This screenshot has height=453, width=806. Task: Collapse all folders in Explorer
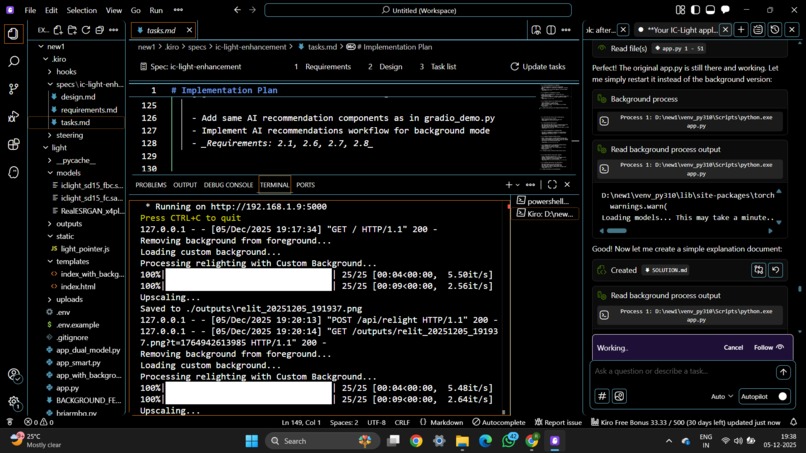(100, 30)
